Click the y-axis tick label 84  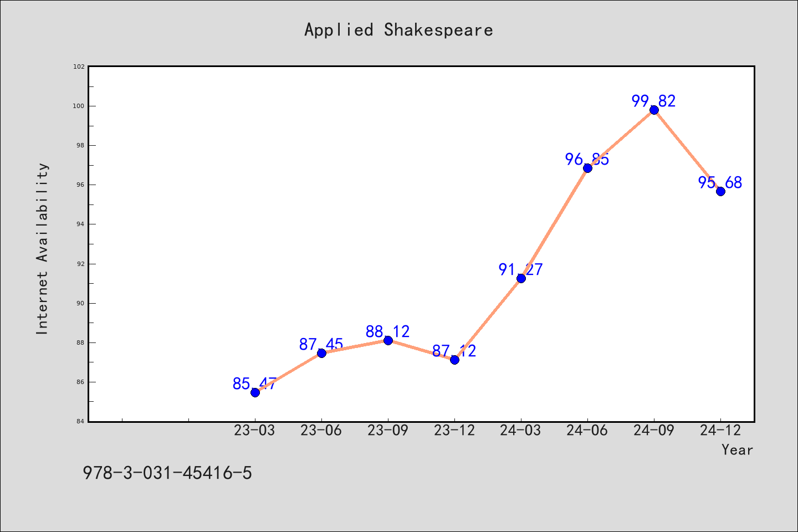coord(81,422)
